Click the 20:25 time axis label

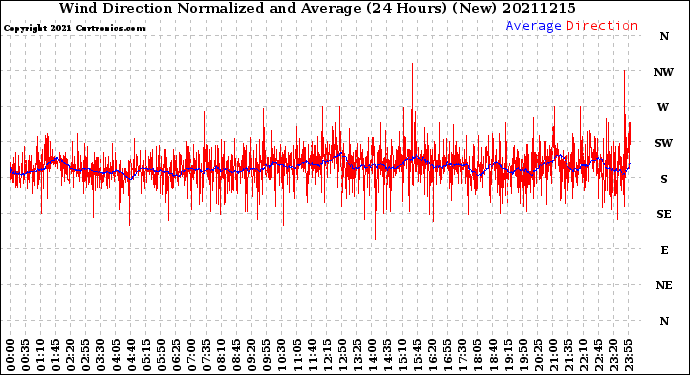538,355
